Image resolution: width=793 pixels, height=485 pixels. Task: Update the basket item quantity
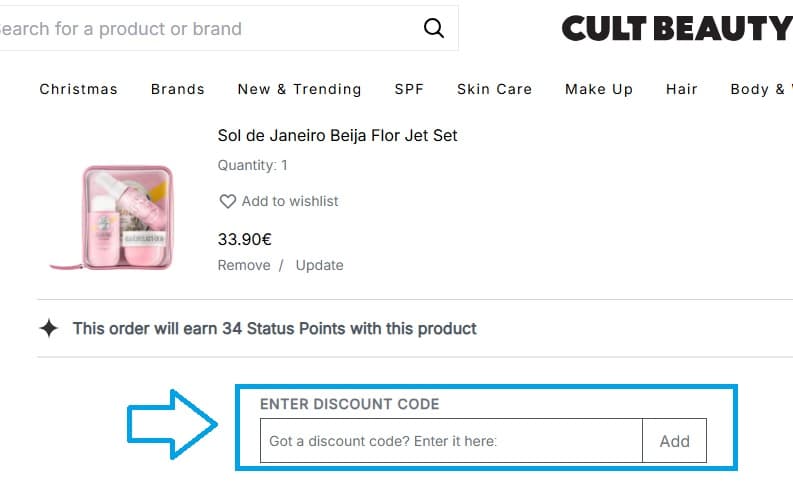click(319, 265)
